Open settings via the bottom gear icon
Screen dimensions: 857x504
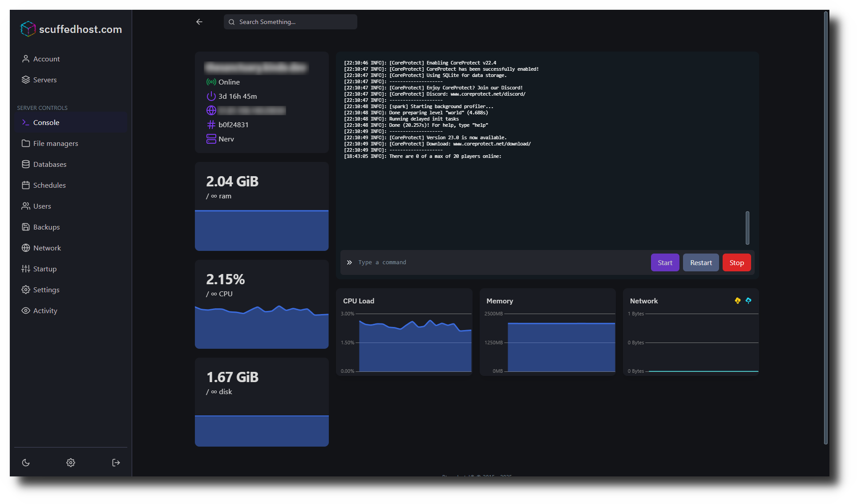[x=71, y=463]
